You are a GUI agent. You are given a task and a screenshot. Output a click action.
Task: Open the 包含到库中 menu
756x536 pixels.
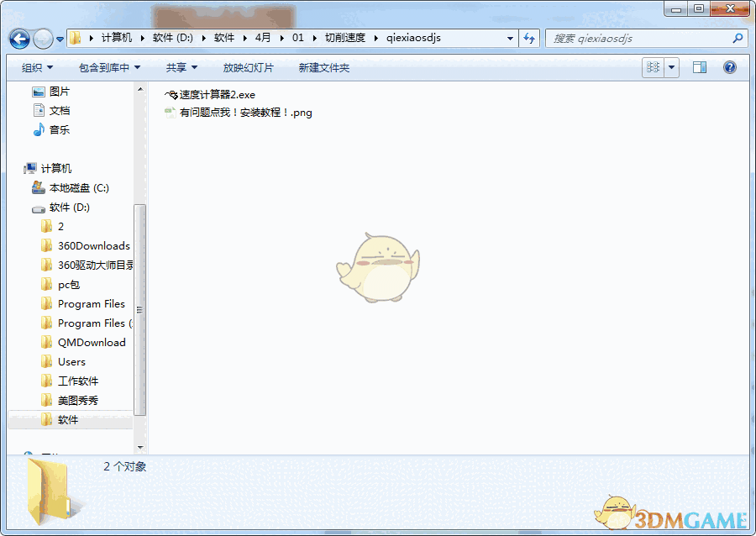click(x=109, y=67)
